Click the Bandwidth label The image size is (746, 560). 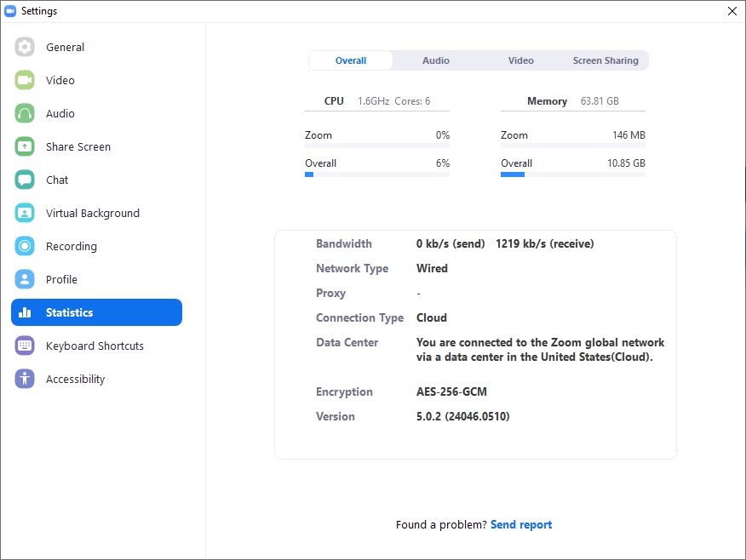coord(344,243)
